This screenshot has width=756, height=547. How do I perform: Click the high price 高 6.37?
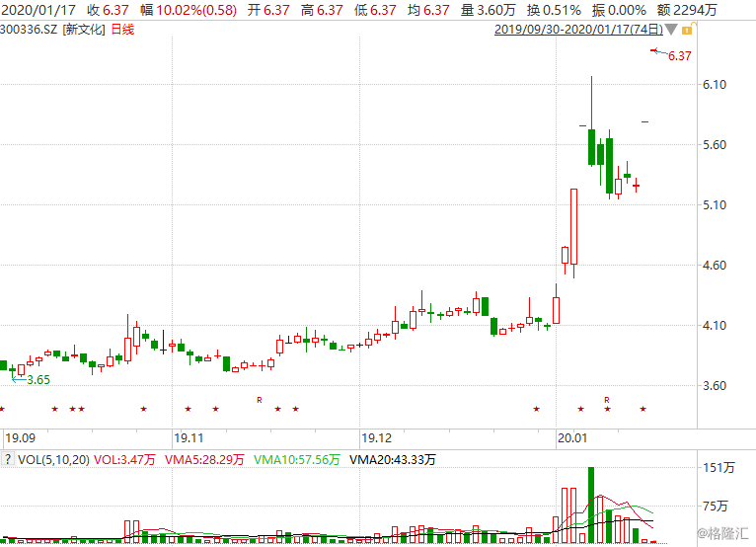click(x=322, y=10)
